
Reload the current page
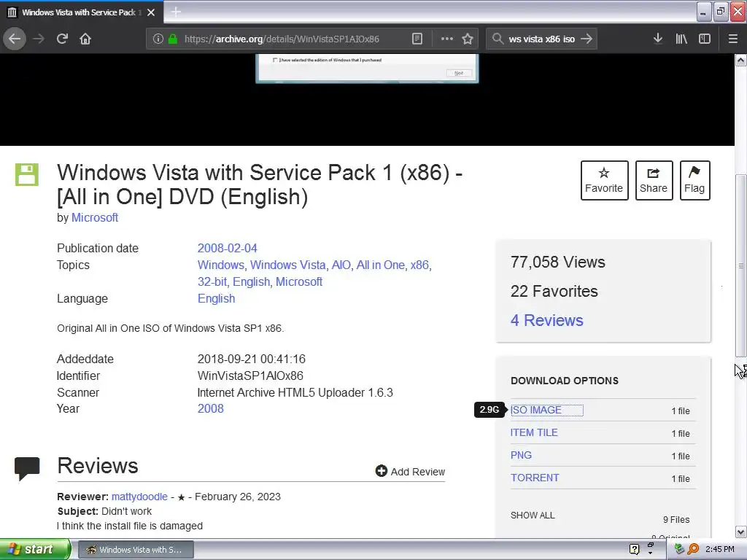point(62,39)
